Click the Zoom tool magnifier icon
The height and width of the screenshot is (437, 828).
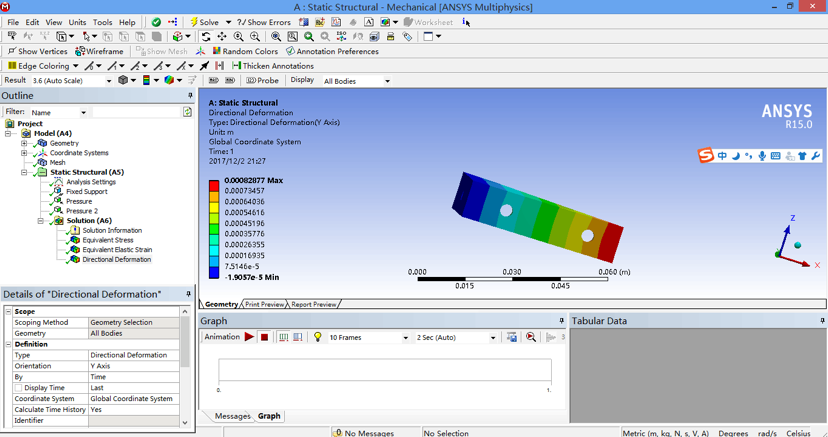[238, 36]
